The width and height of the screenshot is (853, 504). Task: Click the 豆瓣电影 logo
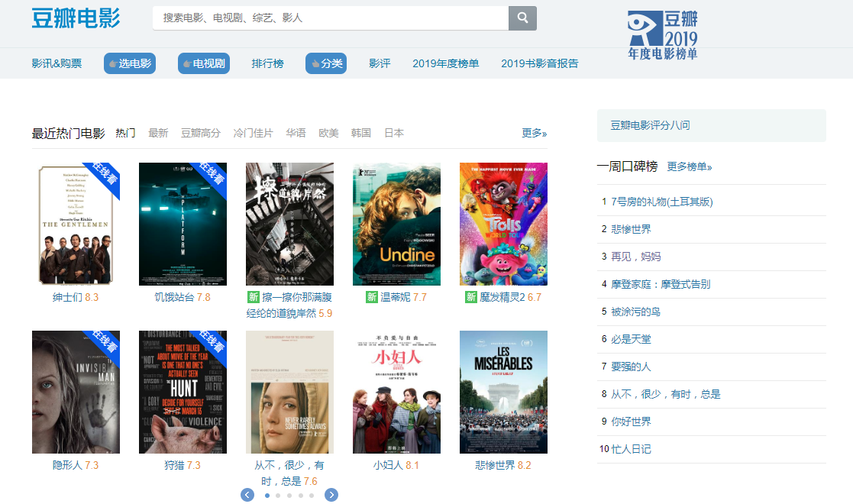pos(74,18)
